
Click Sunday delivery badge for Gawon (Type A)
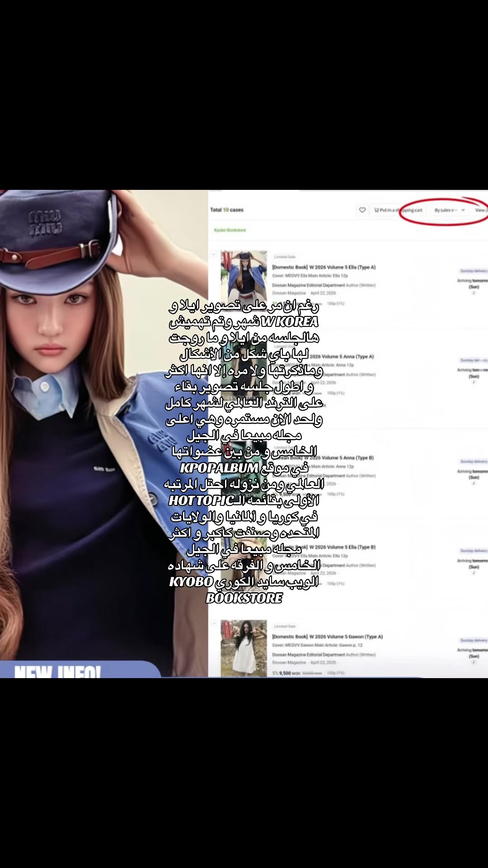tap(474, 640)
